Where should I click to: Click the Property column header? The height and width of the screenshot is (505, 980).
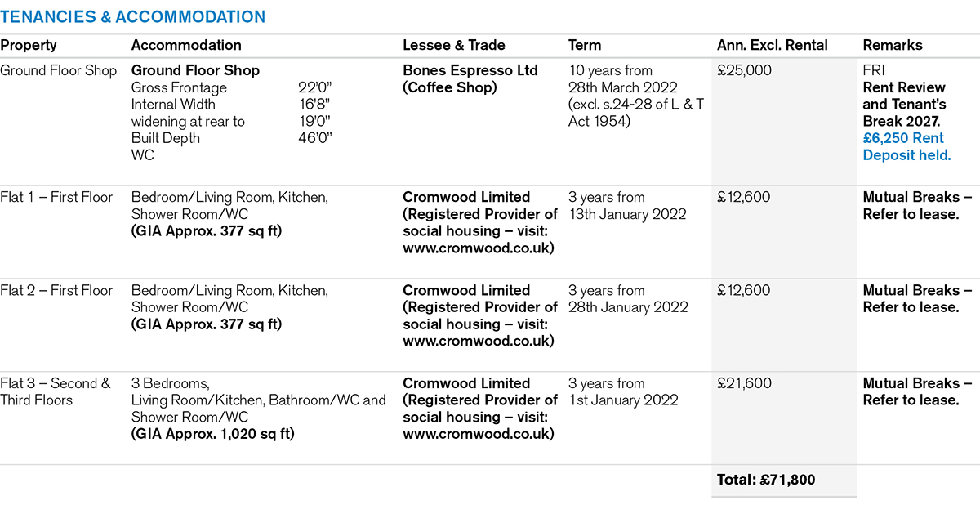pyautogui.click(x=29, y=46)
